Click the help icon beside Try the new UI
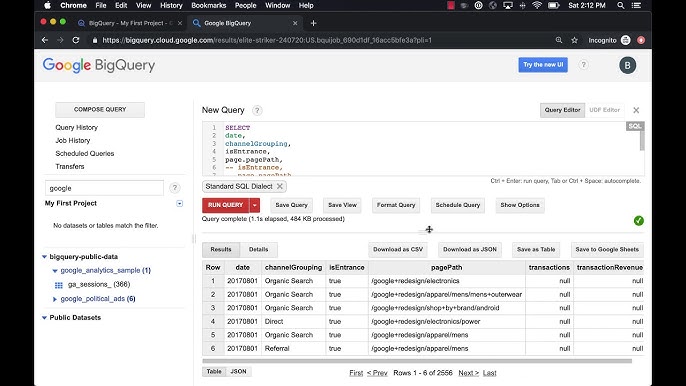The image size is (686, 386). point(583,65)
